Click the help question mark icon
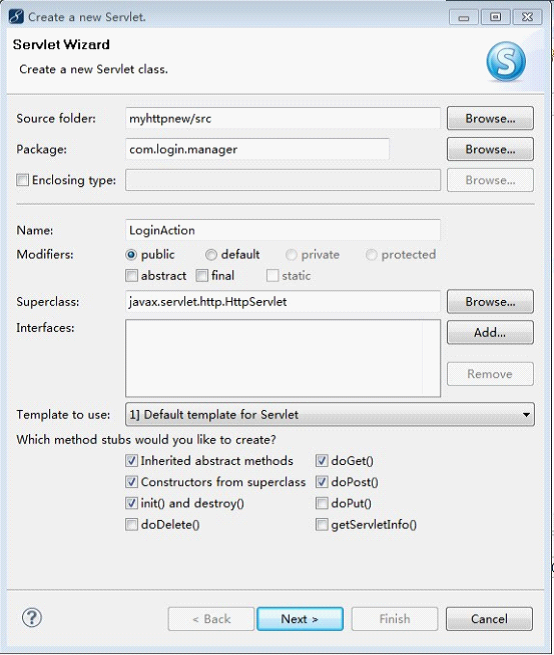Viewport: 554px width, 655px height. tap(32, 618)
